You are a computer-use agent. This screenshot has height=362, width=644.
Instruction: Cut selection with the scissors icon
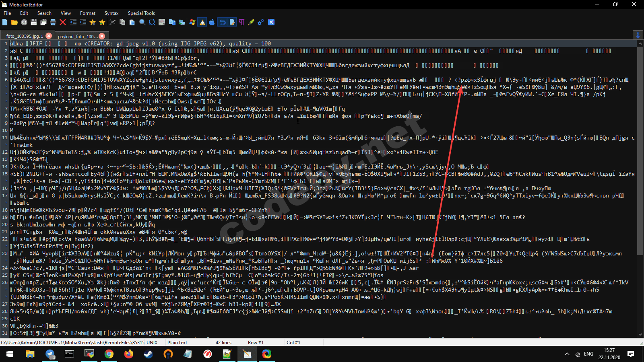tap(113, 23)
